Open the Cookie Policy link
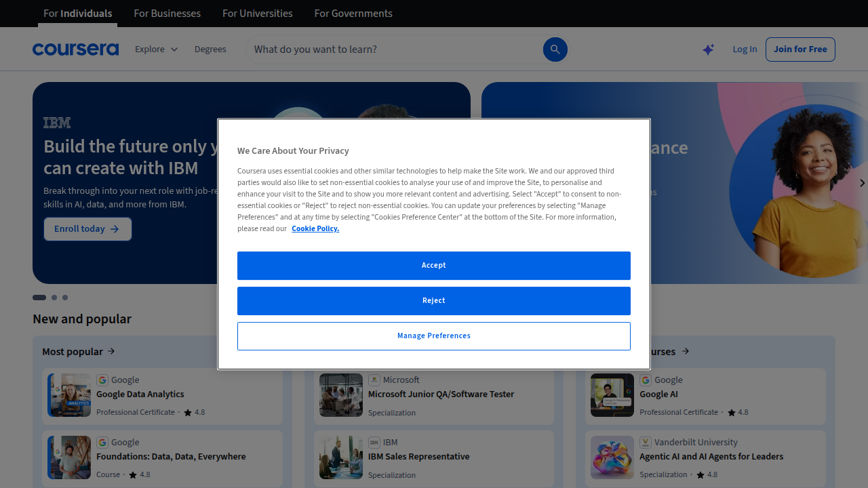868x488 pixels. coord(315,228)
